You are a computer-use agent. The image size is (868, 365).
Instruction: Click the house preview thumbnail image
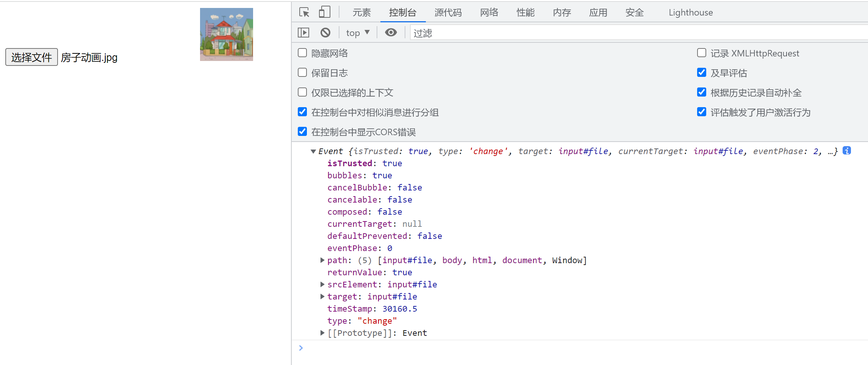coord(227,34)
